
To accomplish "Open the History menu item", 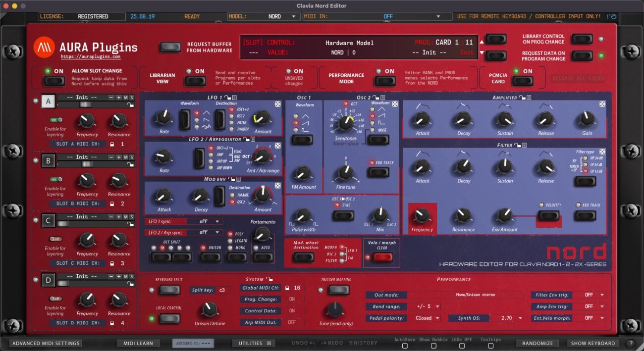I will coord(363,343).
